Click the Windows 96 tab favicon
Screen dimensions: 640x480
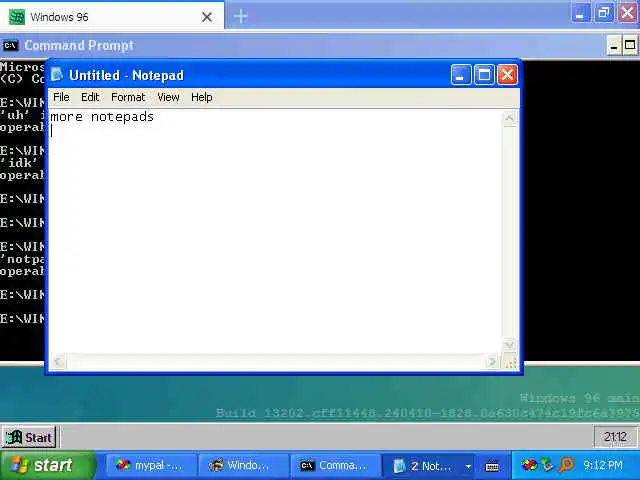[17, 17]
